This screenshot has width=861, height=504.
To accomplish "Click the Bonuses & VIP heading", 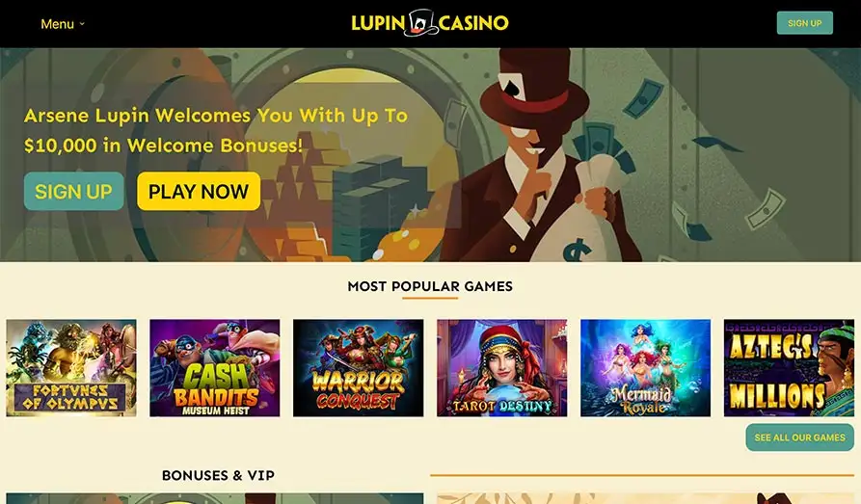I will [x=218, y=475].
